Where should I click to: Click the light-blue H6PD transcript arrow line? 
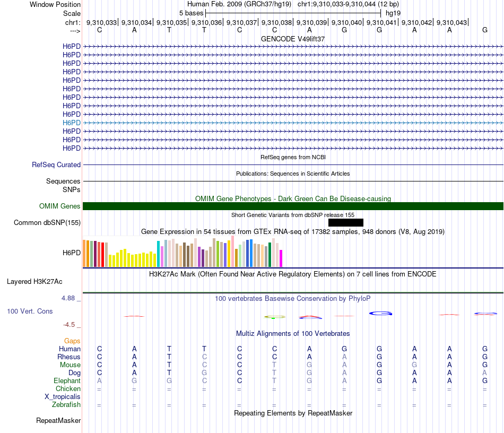293,123
